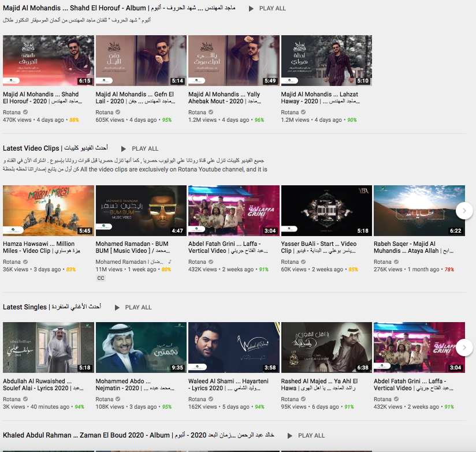The height and width of the screenshot is (452, 476).
Task: Click '11M views • 1 week ago' text
Action: tap(126, 270)
